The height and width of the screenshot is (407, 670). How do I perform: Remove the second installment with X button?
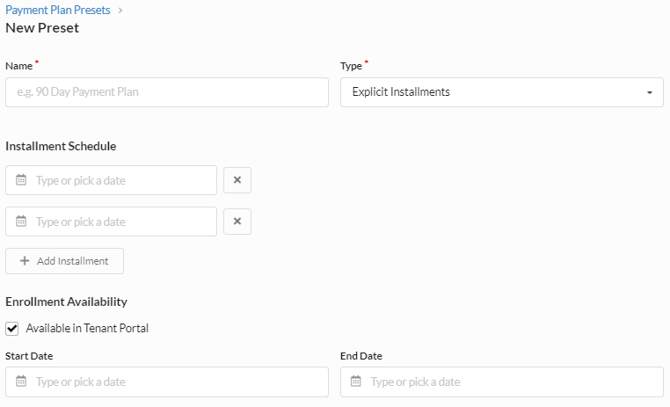coord(237,222)
